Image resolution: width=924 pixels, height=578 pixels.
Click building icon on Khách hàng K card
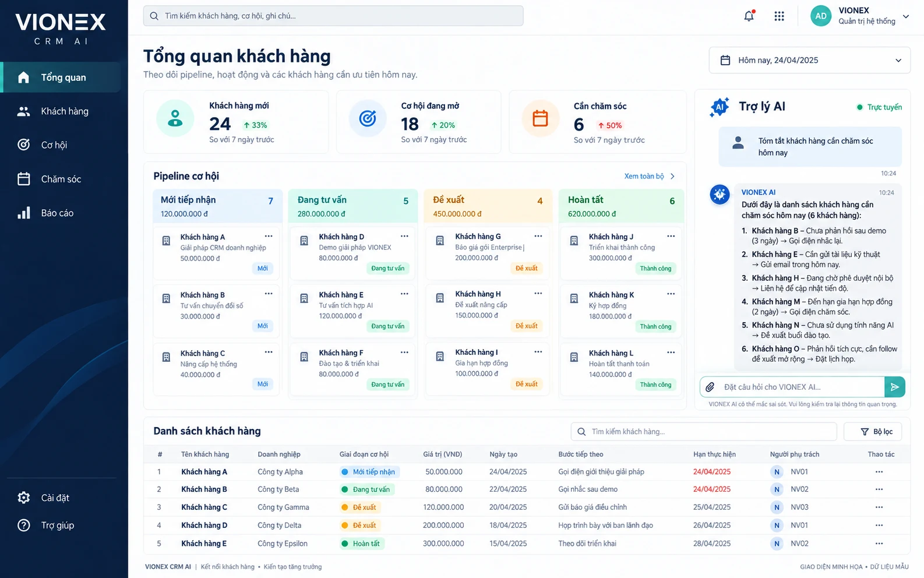574,298
